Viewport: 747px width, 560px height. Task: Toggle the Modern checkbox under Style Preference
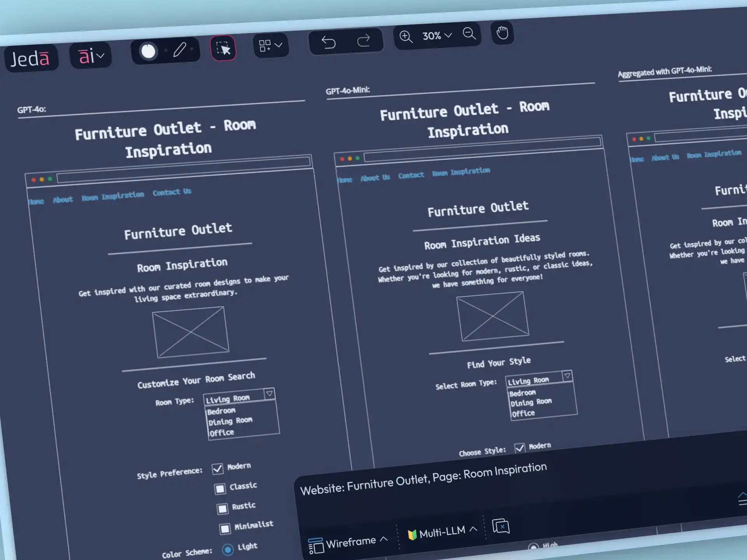(x=217, y=469)
